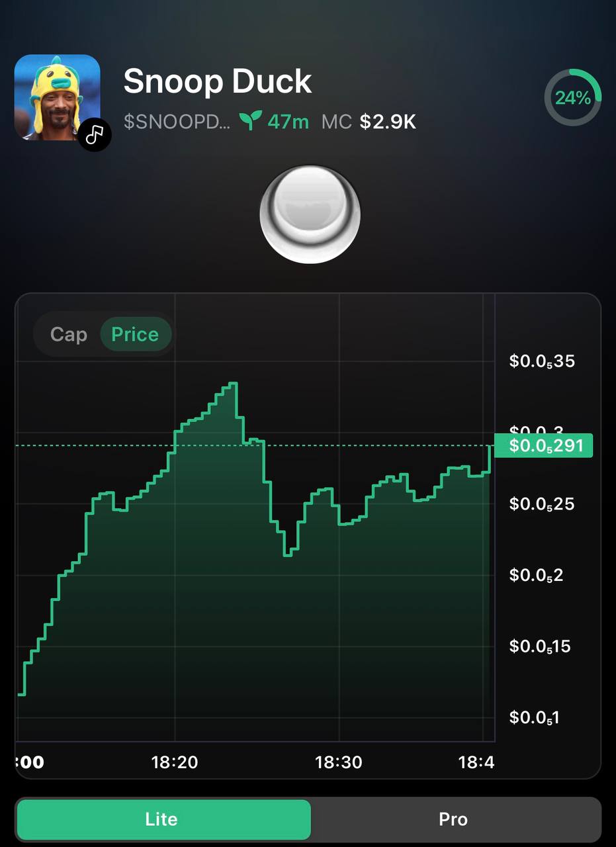The image size is (616, 847).
Task: Tap the 18:20 time axis label
Action: point(175,762)
